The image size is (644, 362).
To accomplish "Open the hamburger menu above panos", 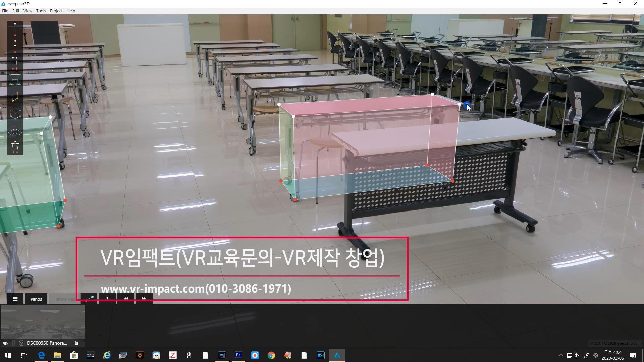I will coord(15,299).
